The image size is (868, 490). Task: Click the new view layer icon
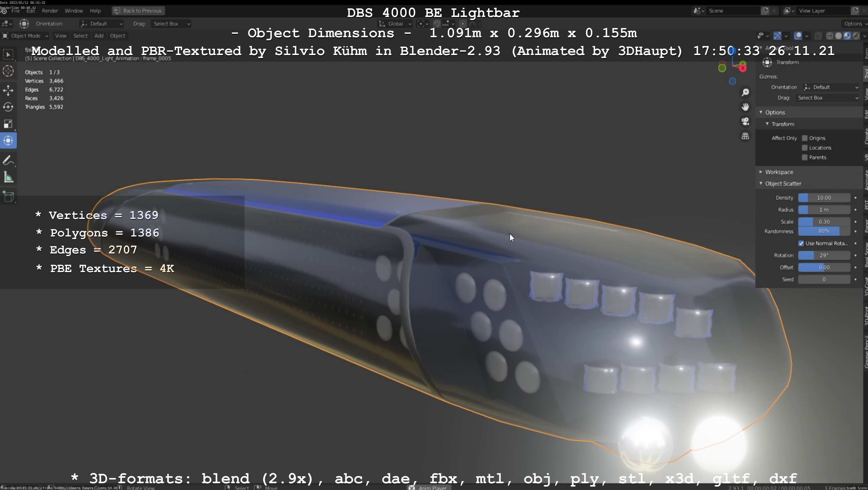[x=855, y=11]
